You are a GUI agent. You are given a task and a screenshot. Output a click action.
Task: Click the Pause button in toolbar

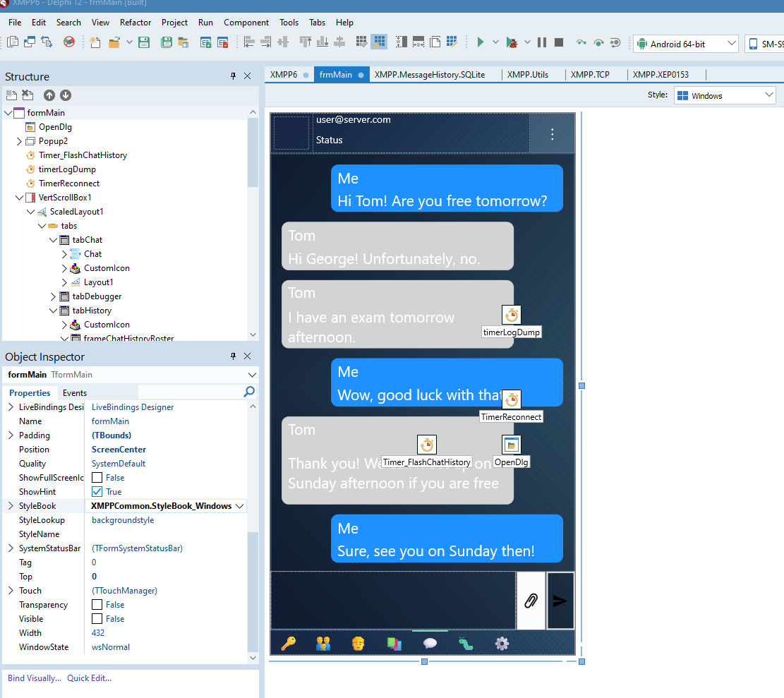[x=542, y=42]
